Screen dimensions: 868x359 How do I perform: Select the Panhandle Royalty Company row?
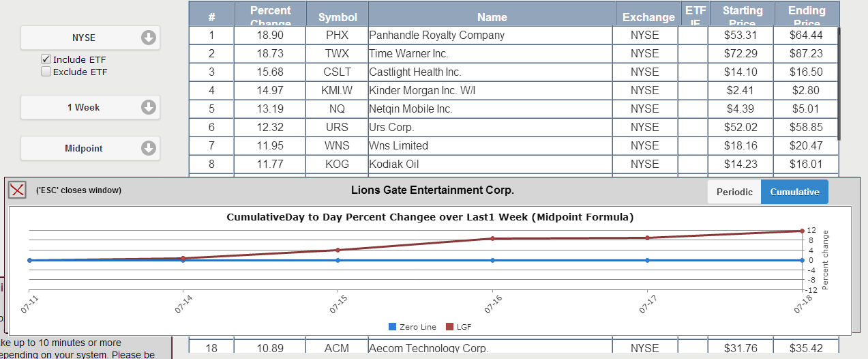513,35
